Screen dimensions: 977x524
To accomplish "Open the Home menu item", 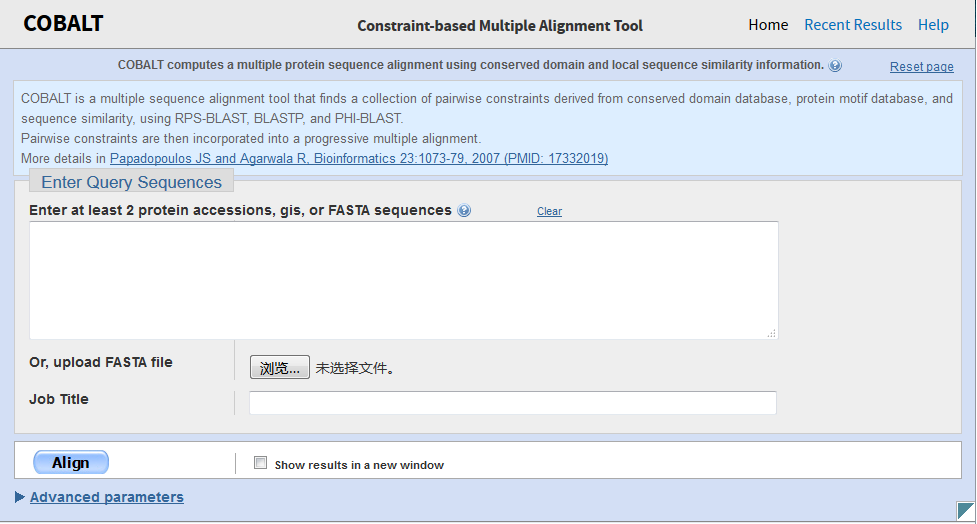I will (x=768, y=25).
